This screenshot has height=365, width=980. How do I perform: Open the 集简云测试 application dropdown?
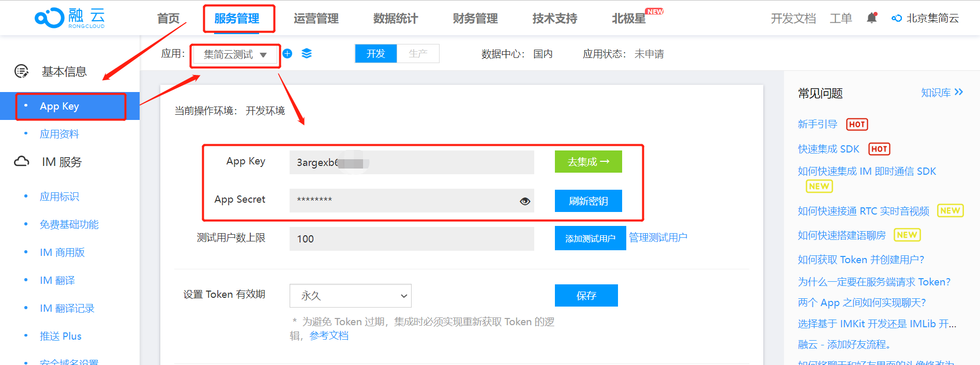pyautogui.click(x=235, y=55)
